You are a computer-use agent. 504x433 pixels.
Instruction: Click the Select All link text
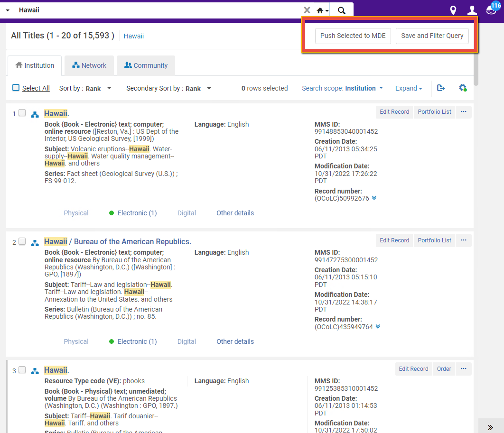36,88
